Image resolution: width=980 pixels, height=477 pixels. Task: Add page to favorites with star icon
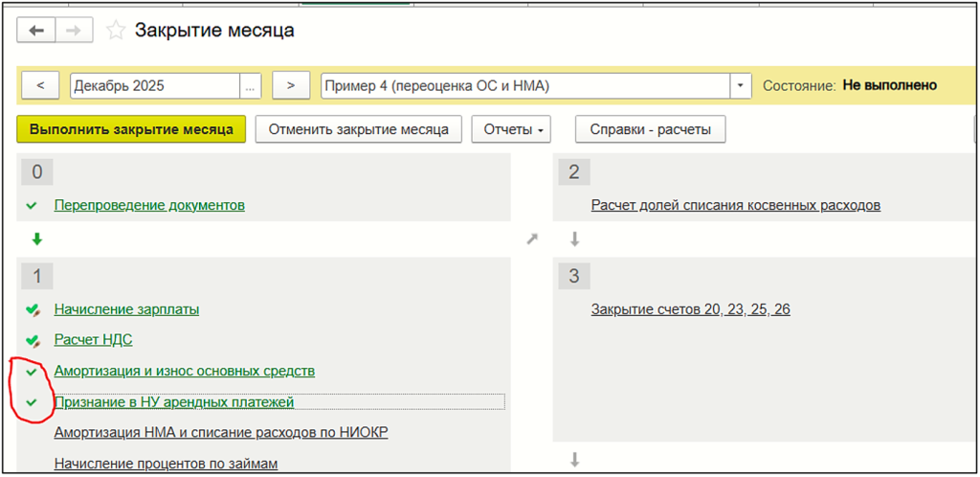115,31
